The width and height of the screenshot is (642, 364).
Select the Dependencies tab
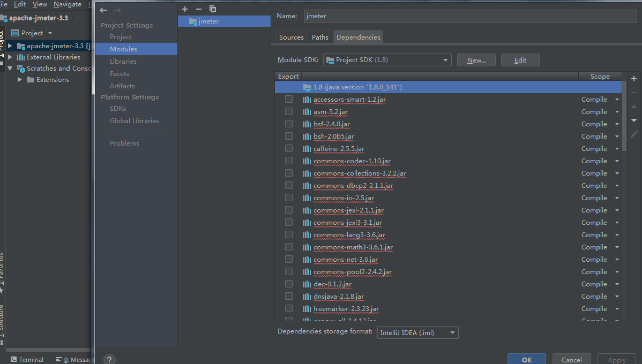coord(359,37)
